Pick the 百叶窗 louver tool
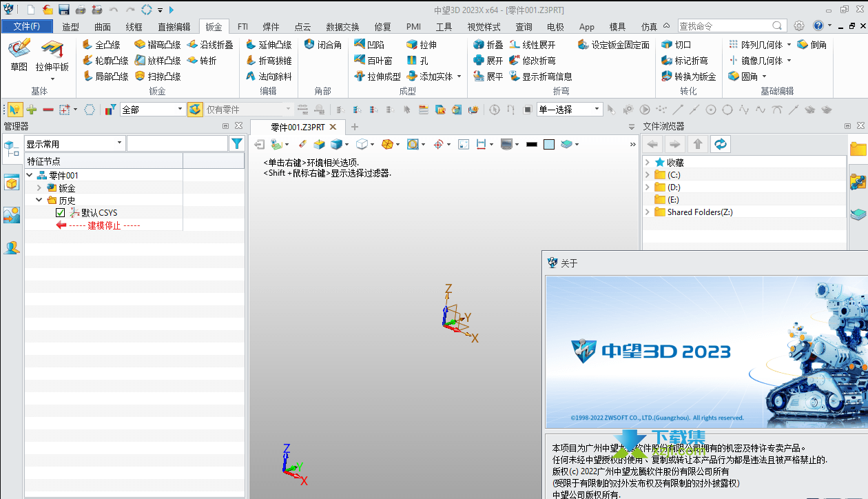 click(x=373, y=61)
